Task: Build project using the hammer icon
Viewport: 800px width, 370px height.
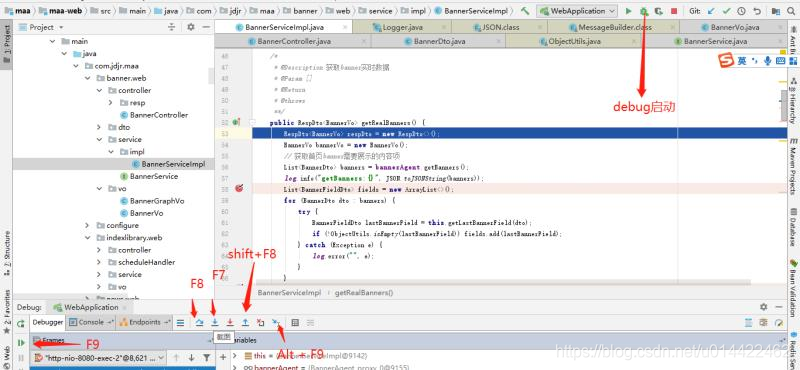Action: point(525,11)
